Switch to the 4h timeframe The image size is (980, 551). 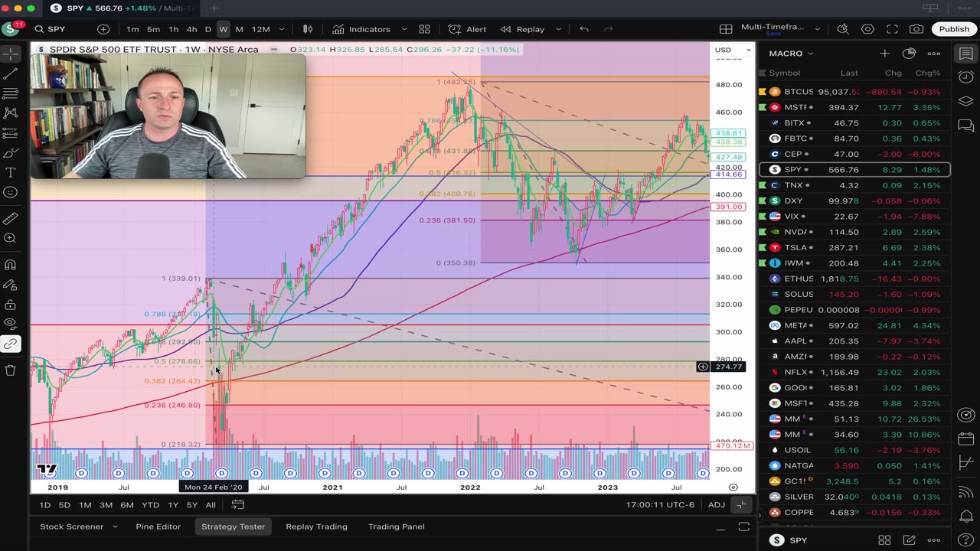click(x=191, y=29)
